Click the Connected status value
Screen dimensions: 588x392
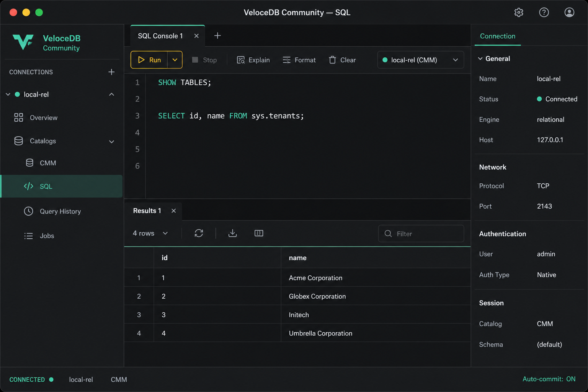pyautogui.click(x=557, y=99)
